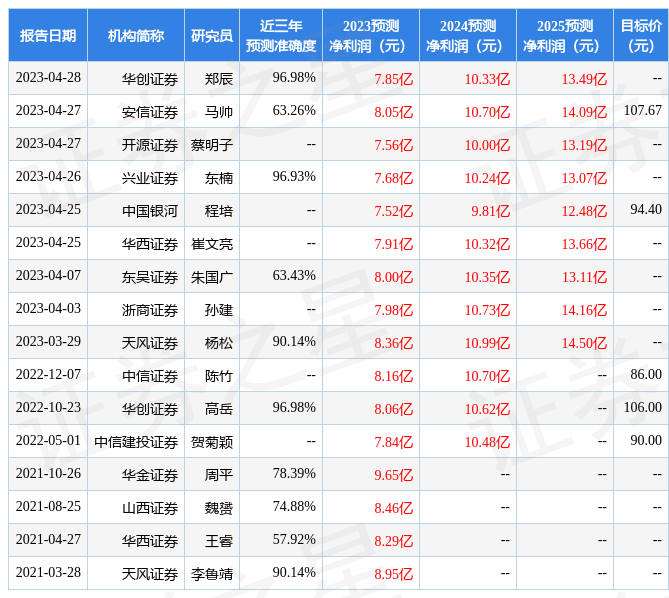
Task: Click researcher name 崔文亮
Action: [x=212, y=244]
